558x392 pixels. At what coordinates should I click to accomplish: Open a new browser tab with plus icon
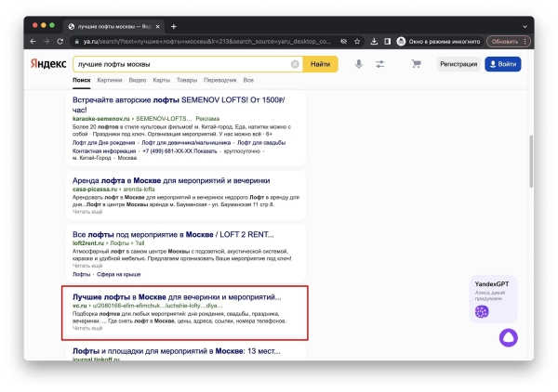point(173,27)
